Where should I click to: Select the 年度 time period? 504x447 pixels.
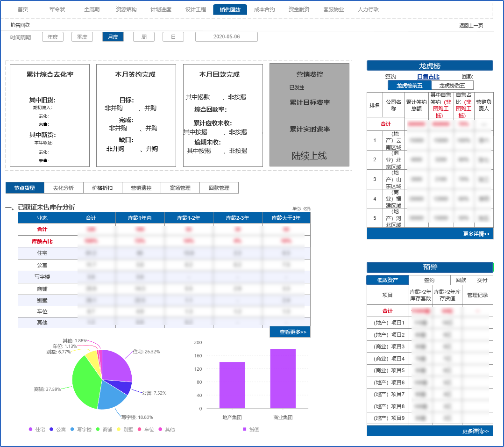coord(53,37)
